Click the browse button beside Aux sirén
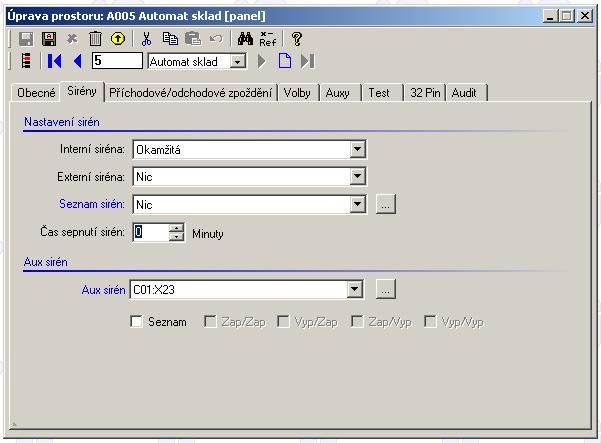 pos(386,290)
